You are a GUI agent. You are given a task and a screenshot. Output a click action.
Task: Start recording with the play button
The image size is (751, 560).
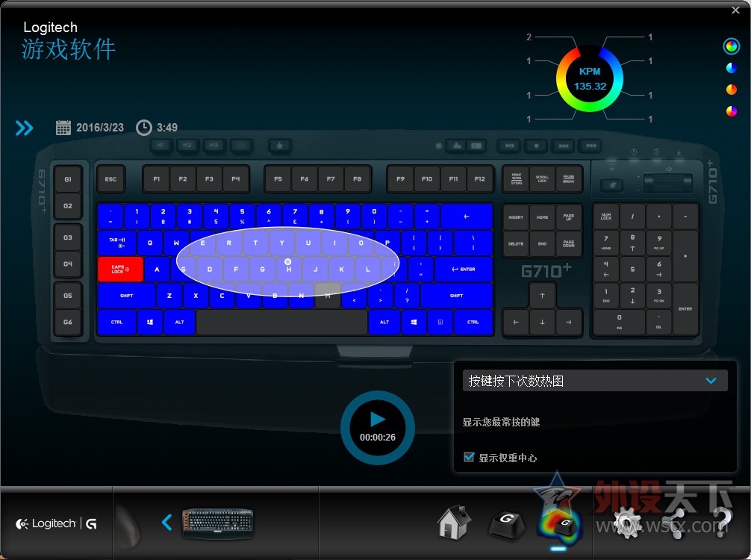click(377, 418)
